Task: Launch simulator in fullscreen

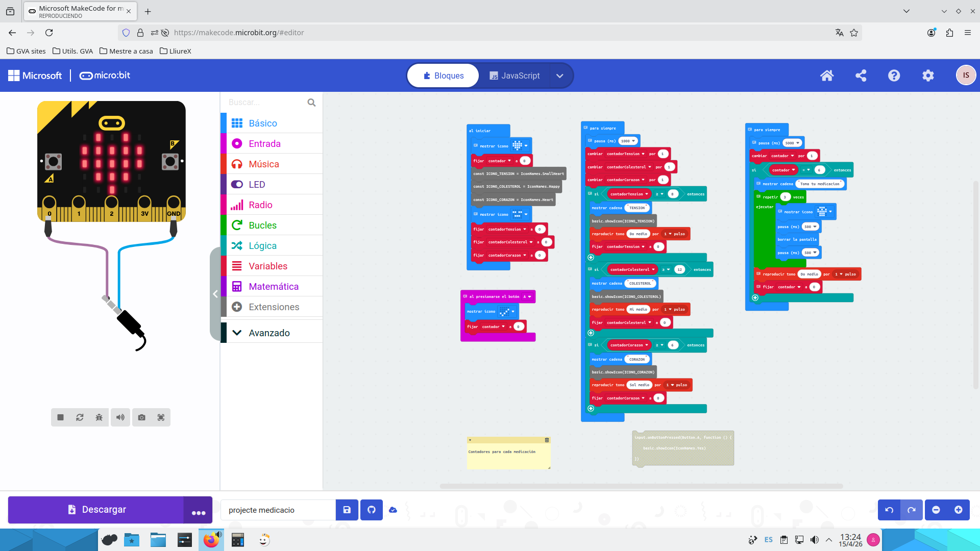Action: (161, 417)
